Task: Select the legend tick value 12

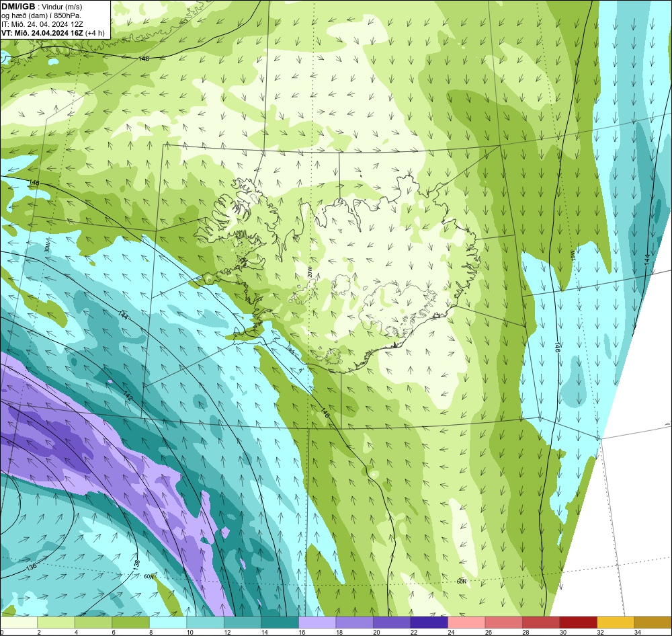Action: [227, 632]
